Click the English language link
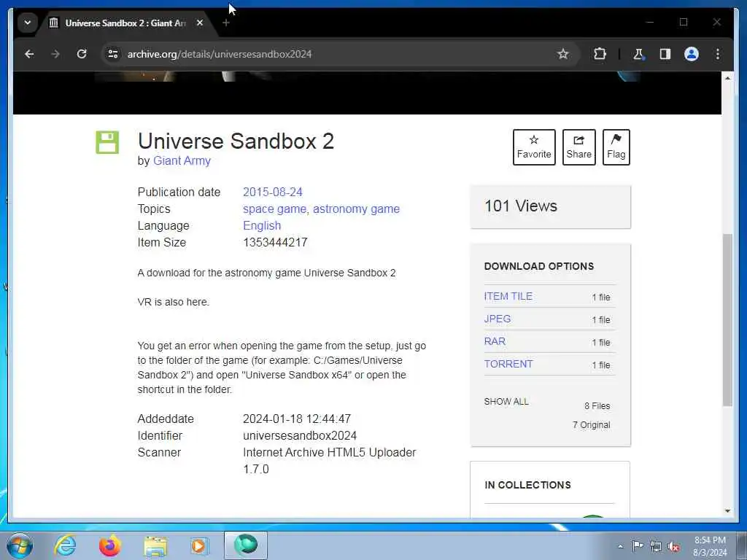Image resolution: width=747 pixels, height=560 pixels. point(262,226)
